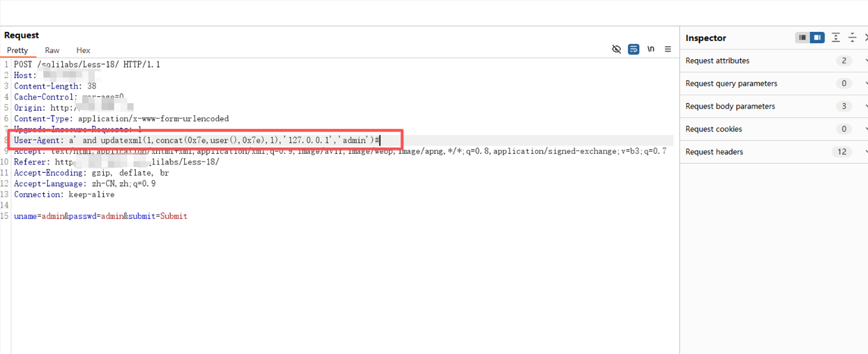Click the Referer header line
The width and height of the screenshot is (868, 354).
(x=116, y=162)
